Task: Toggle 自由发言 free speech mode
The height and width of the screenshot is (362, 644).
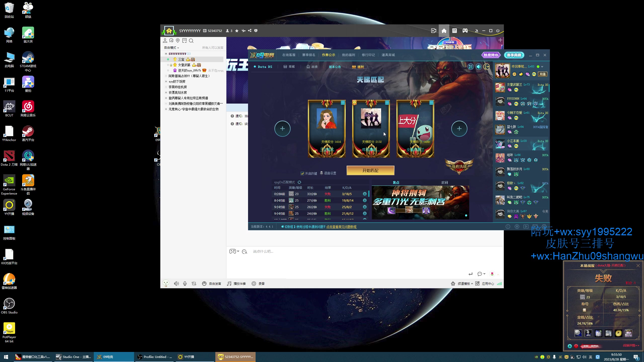Action: coord(212,284)
